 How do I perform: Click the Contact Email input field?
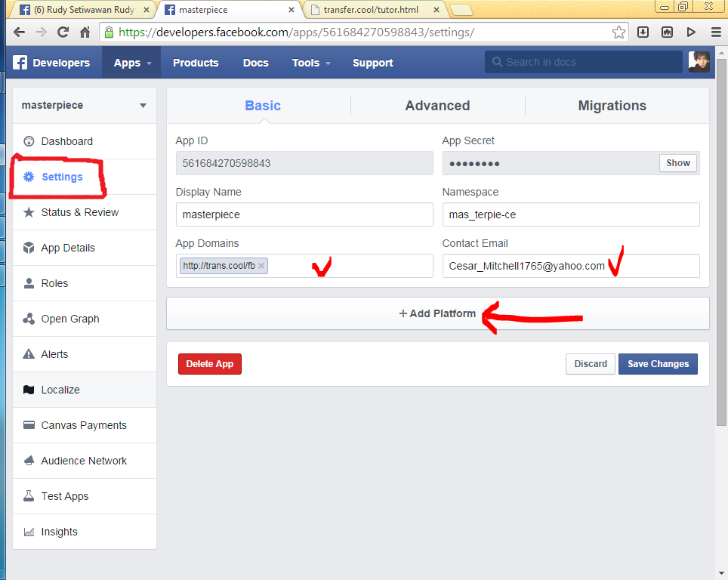point(571,266)
